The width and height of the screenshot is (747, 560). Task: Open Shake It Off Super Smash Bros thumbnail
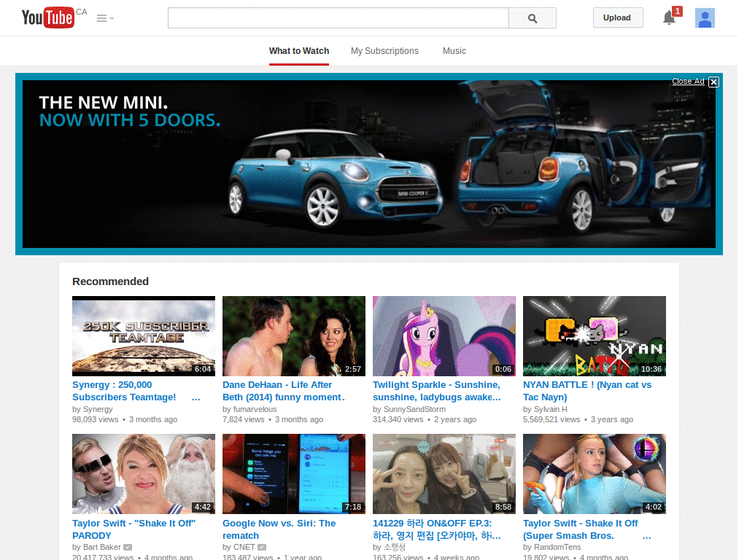(595, 474)
